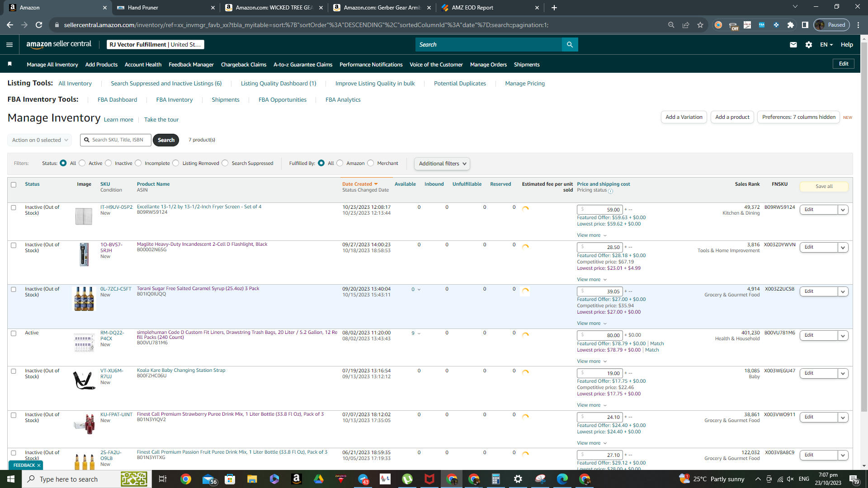This screenshot has height=488, width=868.
Task: Open Manage All Inventory menu item
Action: coord(52,65)
